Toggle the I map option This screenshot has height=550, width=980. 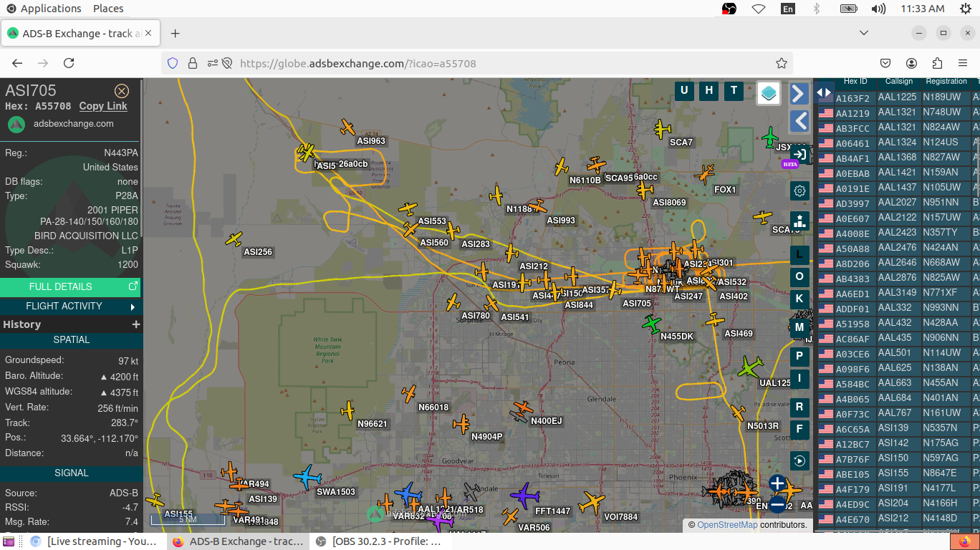[799, 378]
